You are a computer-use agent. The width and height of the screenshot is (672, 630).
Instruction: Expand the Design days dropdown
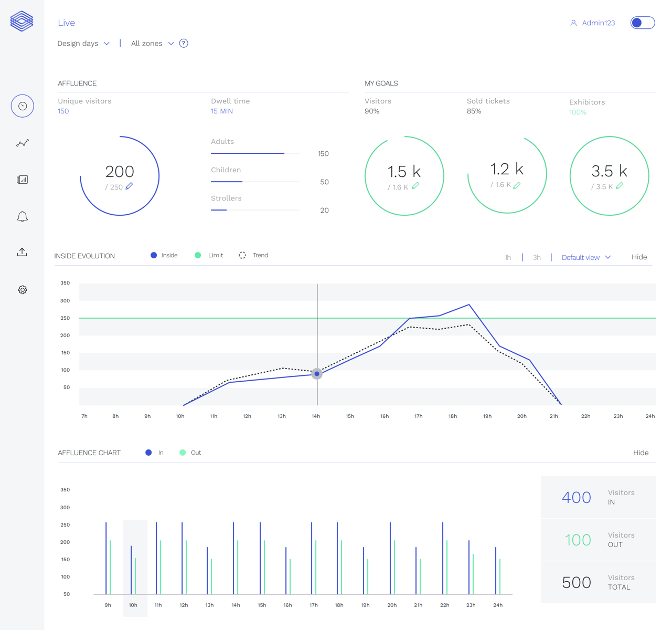tap(83, 44)
